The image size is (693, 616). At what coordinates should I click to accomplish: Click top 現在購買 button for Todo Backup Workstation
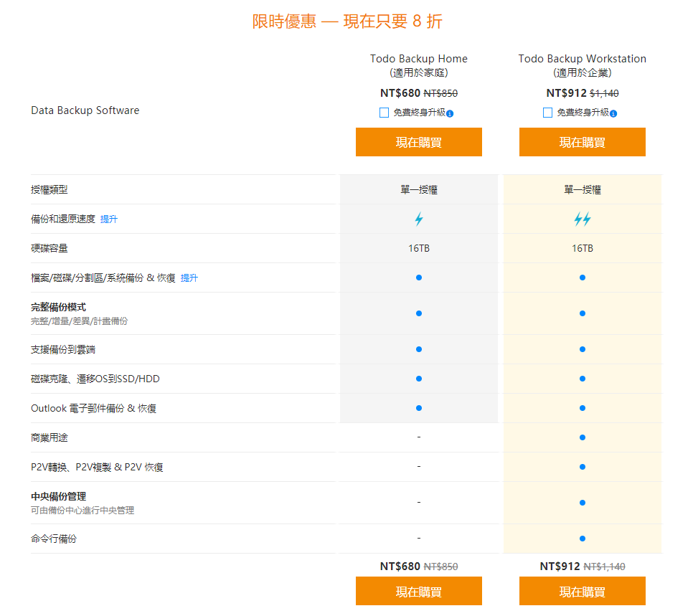point(583,142)
